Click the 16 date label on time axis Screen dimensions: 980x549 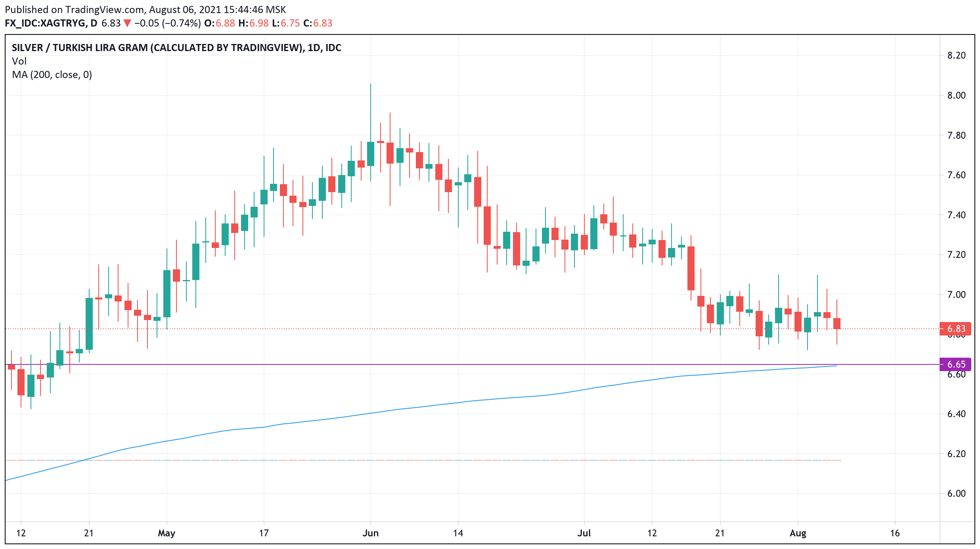tap(895, 533)
